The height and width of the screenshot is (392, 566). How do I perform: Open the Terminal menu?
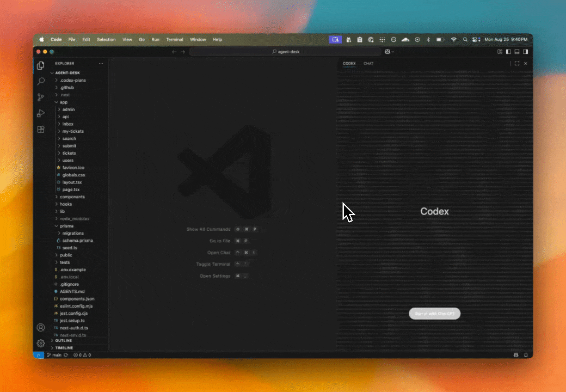tap(175, 40)
